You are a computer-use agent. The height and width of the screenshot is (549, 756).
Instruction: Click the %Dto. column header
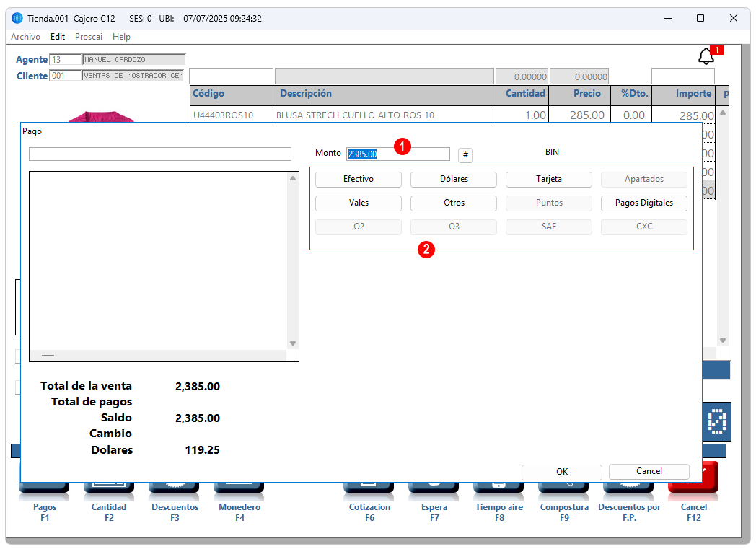(631, 95)
